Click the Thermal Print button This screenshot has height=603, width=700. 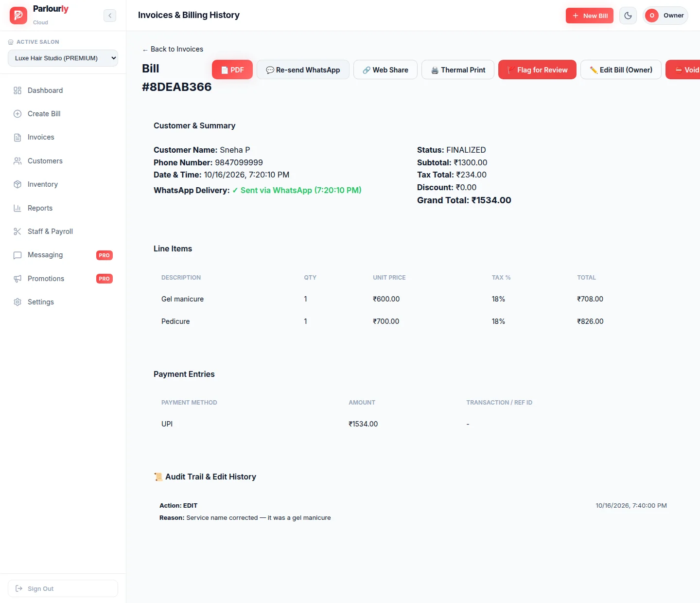click(458, 70)
